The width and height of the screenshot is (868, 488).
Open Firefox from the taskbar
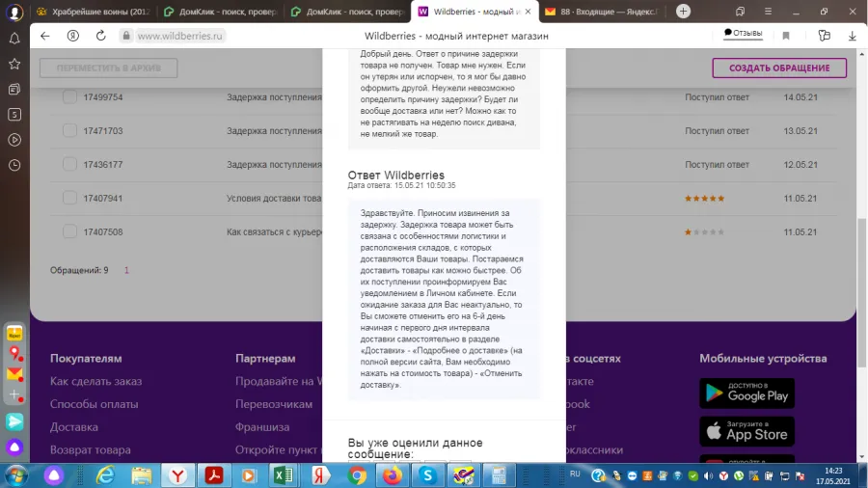click(x=393, y=475)
